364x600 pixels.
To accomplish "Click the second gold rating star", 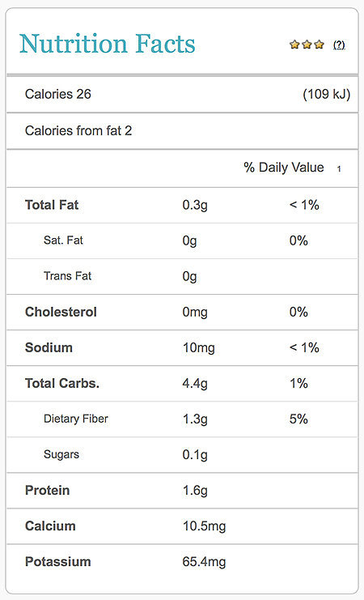I will pyautogui.click(x=307, y=45).
